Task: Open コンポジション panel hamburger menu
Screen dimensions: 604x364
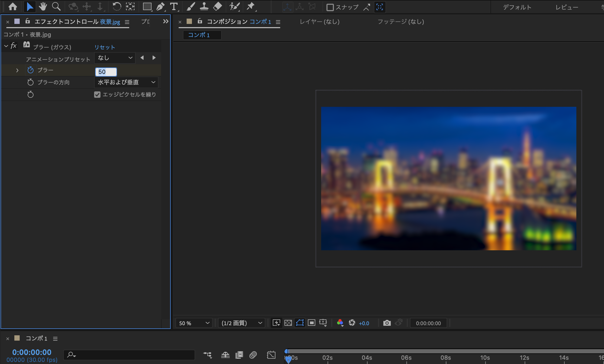Action: pyautogui.click(x=278, y=22)
